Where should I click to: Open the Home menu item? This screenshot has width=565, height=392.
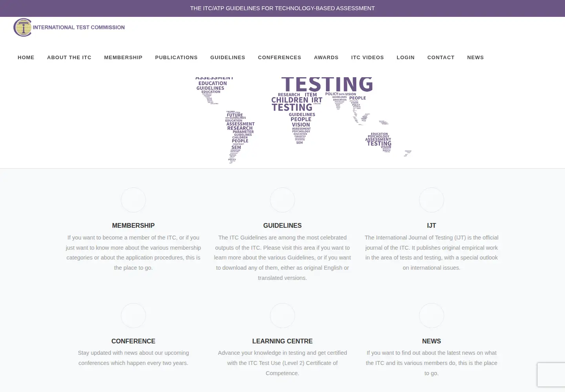tap(26, 57)
